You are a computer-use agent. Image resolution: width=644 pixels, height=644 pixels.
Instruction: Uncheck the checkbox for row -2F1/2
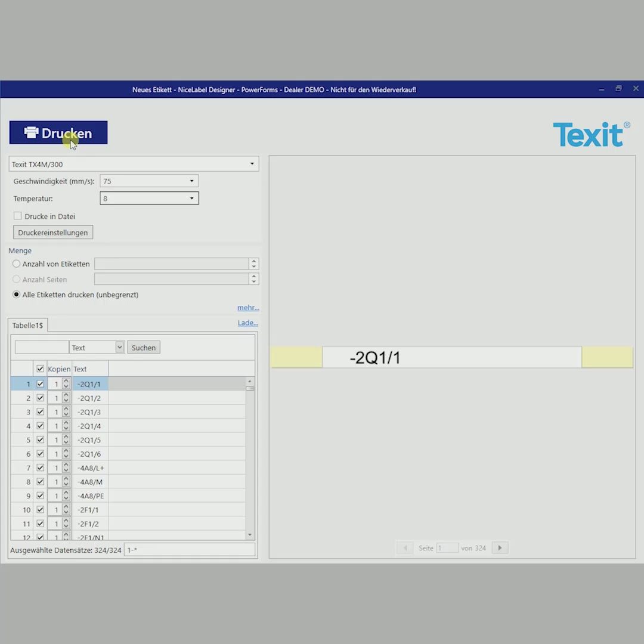pyautogui.click(x=41, y=524)
